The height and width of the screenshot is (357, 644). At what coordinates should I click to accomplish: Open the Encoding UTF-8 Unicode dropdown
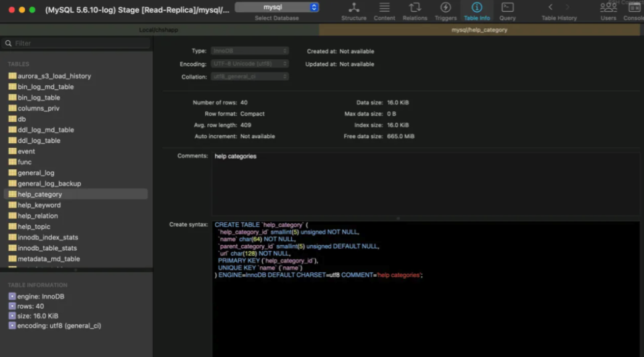pyautogui.click(x=250, y=64)
